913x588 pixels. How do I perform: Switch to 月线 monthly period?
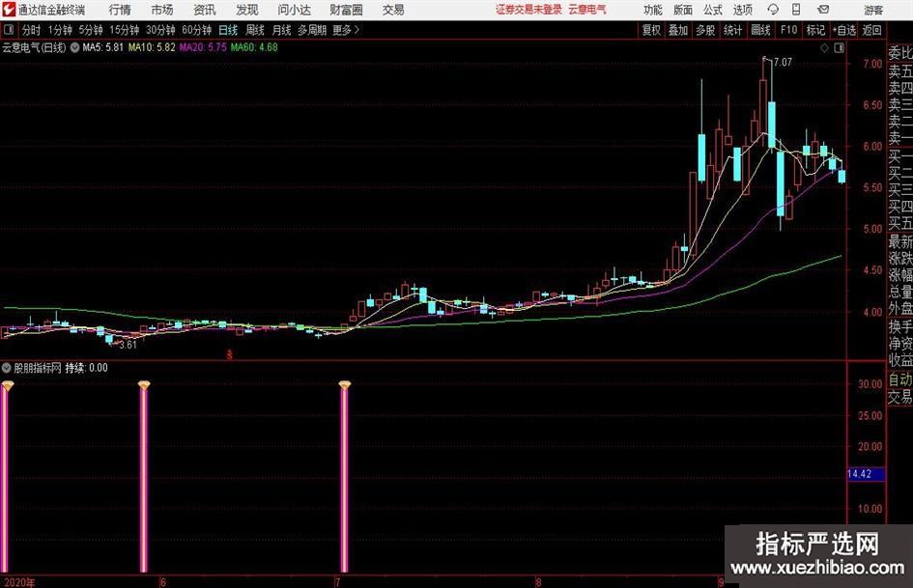coord(281,30)
